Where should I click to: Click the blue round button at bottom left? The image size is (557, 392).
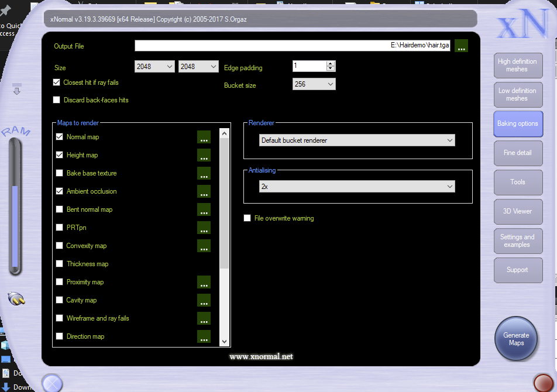(x=52, y=383)
